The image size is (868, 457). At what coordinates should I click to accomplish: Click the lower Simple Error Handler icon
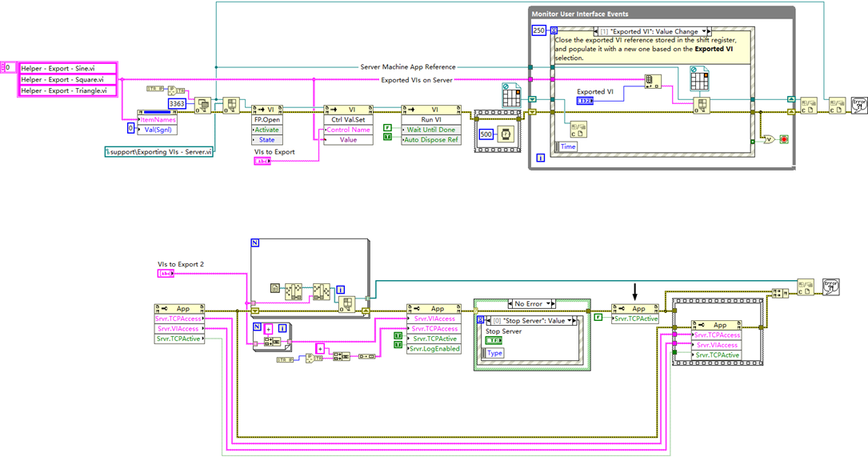[831, 287]
